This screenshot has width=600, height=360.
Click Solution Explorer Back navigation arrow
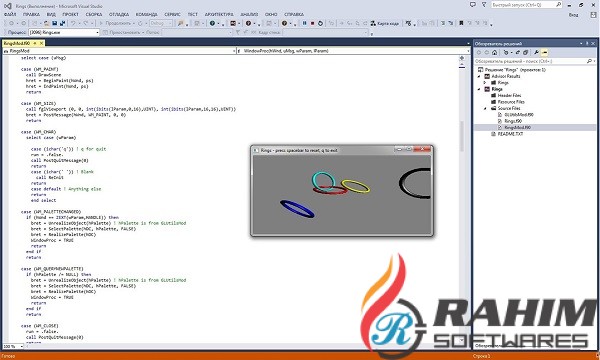point(479,52)
